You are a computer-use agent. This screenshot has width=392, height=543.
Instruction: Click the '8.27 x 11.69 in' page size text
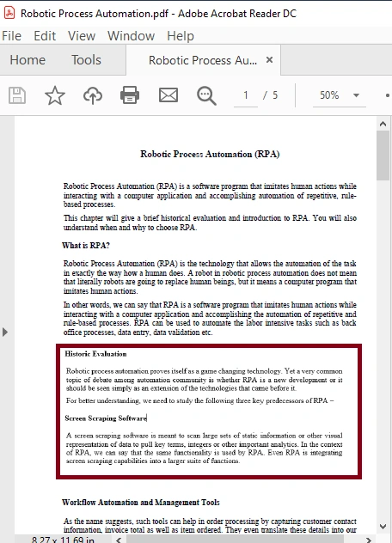point(63,540)
